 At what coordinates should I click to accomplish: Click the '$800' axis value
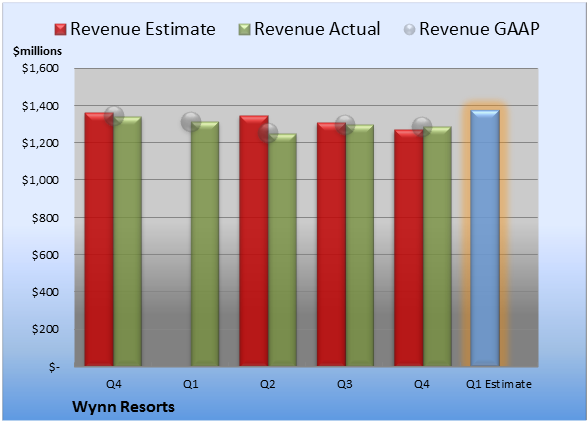point(45,218)
